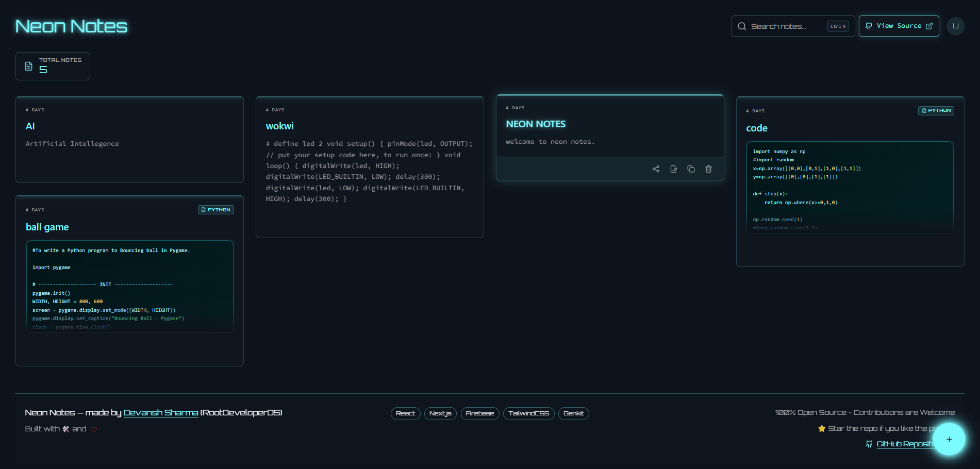This screenshot has height=469, width=980.
Task: Click the Ctrl K shortcut badge
Action: point(838,26)
